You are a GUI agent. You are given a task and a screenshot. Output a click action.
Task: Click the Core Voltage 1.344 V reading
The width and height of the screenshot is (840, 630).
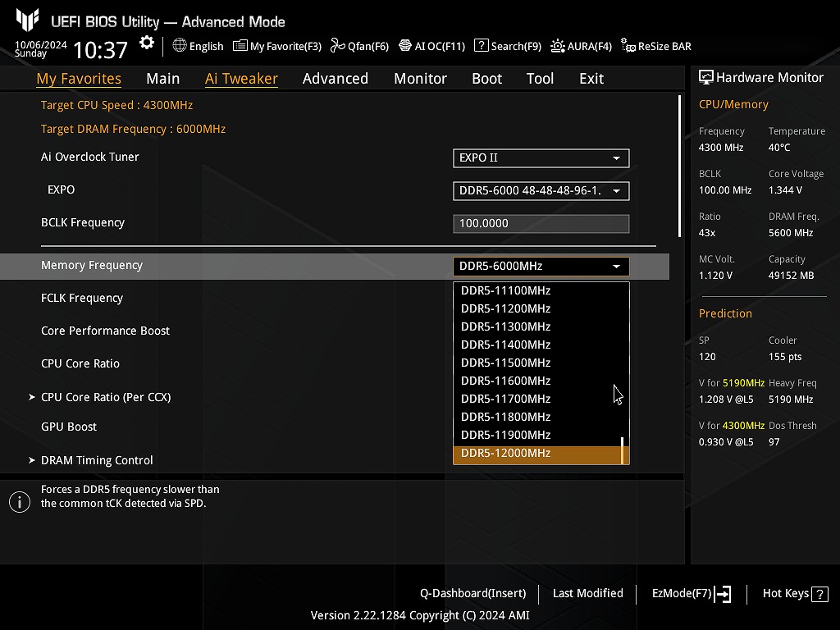(x=785, y=190)
